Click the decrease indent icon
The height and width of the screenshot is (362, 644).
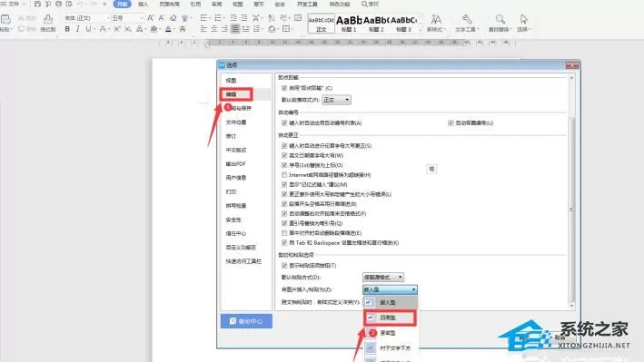[233, 18]
